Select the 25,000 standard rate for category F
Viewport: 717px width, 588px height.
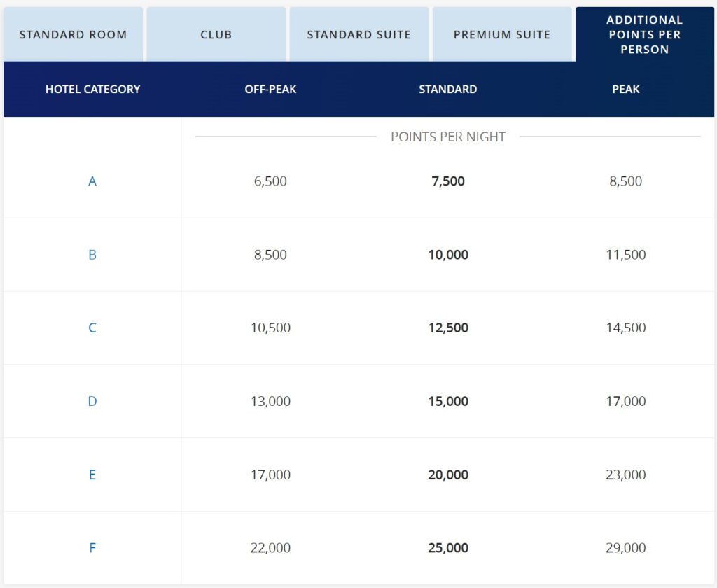click(448, 548)
